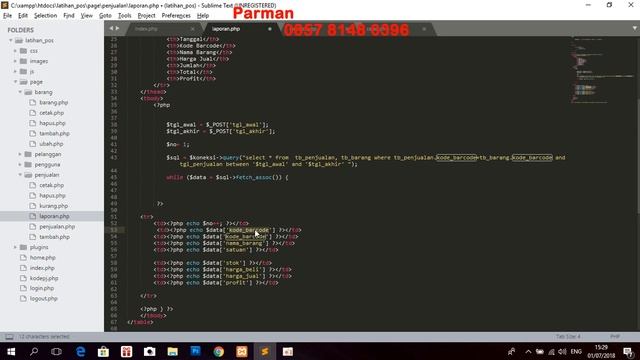Open barang.php in the sidebar
640x360 pixels.
53,102
